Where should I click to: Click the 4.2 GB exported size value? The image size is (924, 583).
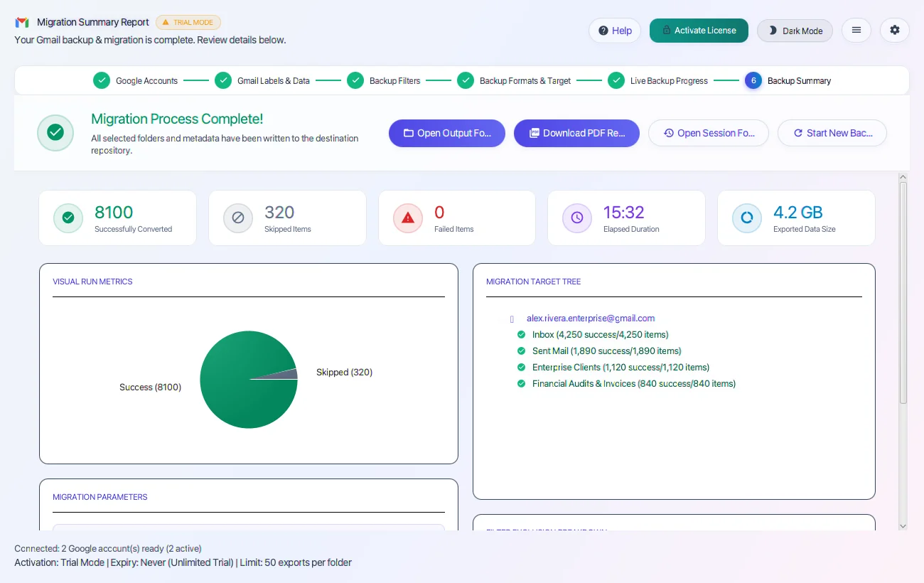797,213
